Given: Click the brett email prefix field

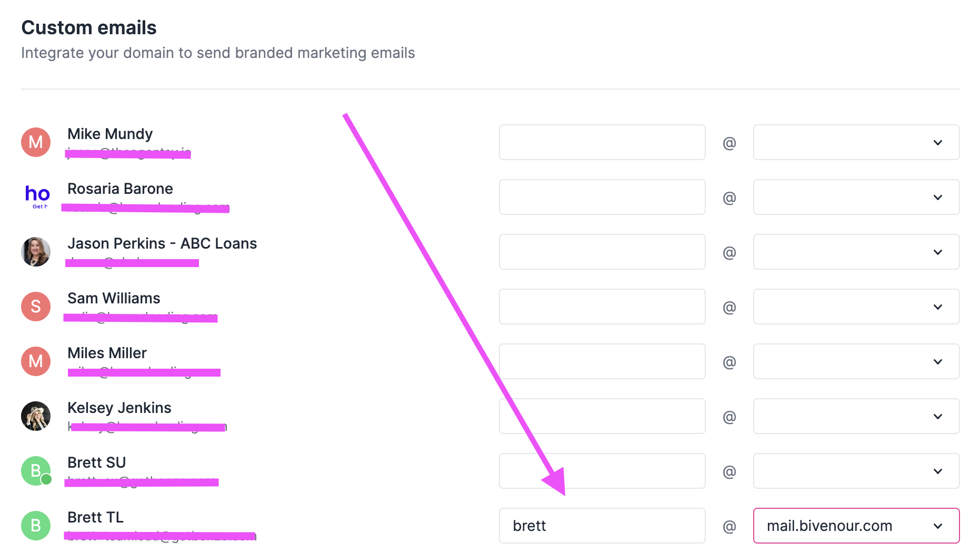Looking at the screenshot, I should [x=602, y=525].
